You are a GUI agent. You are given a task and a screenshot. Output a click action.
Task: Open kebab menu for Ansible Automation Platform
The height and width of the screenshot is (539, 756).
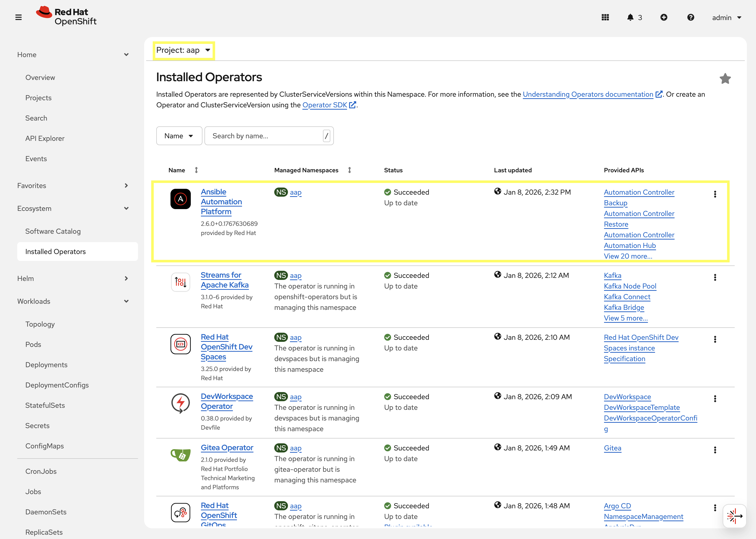click(x=715, y=194)
